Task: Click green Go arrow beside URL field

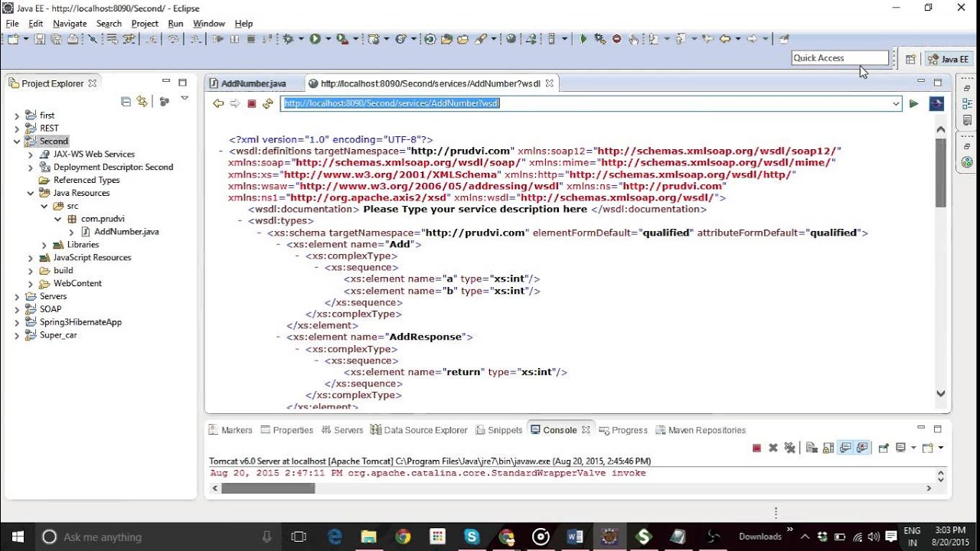Action: click(x=913, y=103)
